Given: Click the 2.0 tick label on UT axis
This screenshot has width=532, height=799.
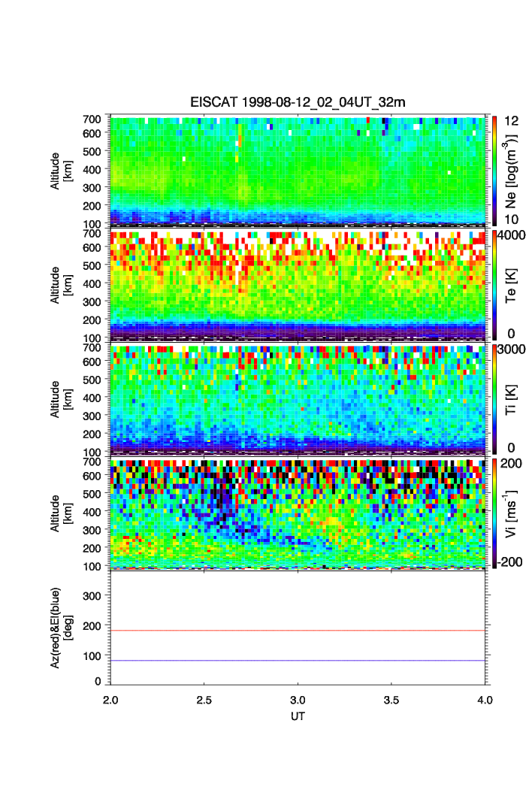Looking at the screenshot, I should click(x=111, y=699).
